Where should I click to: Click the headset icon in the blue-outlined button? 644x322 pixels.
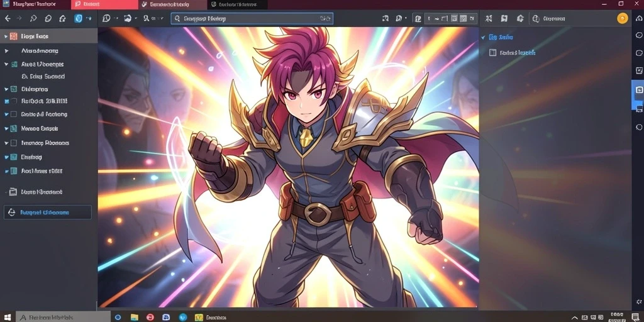[x=11, y=213]
